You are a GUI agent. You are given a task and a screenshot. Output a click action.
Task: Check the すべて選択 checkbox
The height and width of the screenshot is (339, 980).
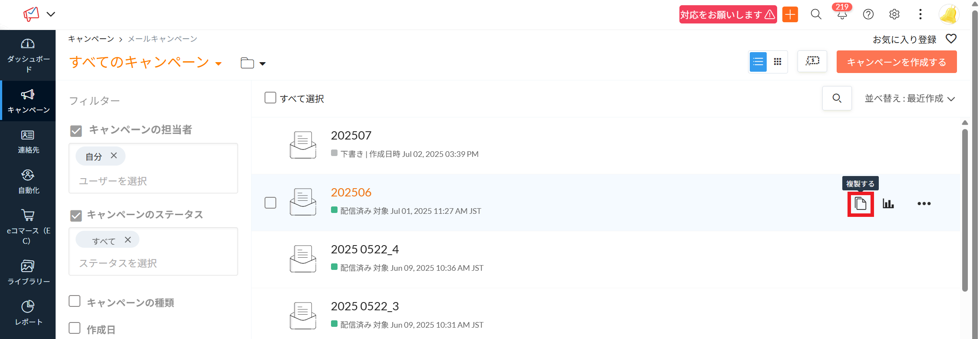point(270,98)
